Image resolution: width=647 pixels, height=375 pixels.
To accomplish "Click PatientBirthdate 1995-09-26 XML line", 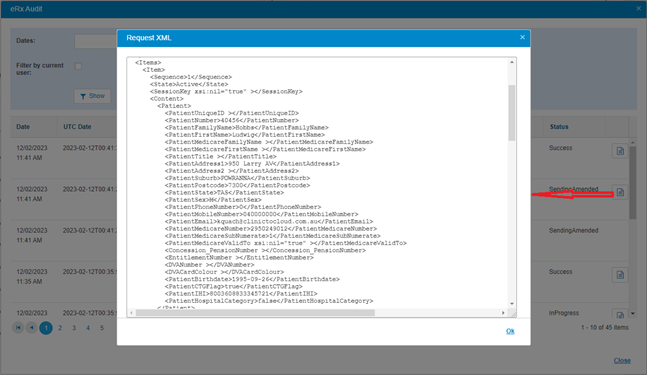I will click(x=252, y=279).
